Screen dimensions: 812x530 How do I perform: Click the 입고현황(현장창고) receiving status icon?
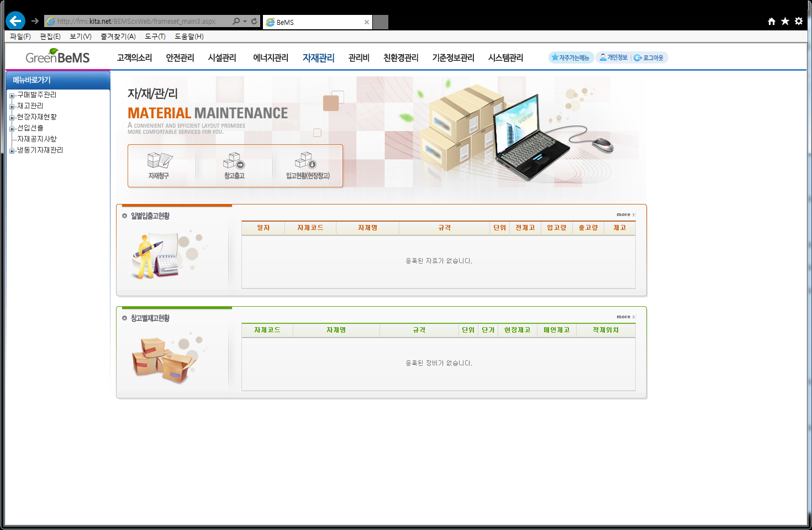tap(307, 165)
